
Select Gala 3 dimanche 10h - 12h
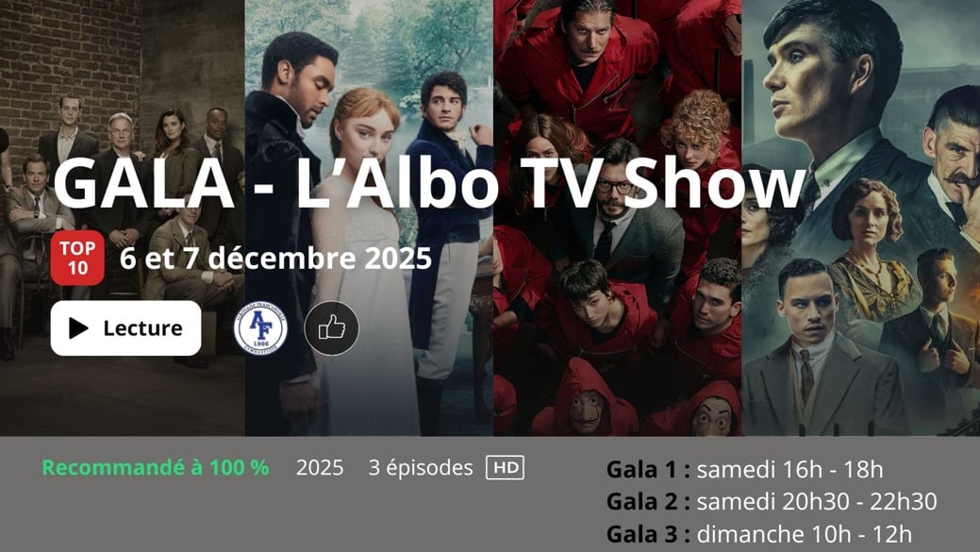click(758, 534)
